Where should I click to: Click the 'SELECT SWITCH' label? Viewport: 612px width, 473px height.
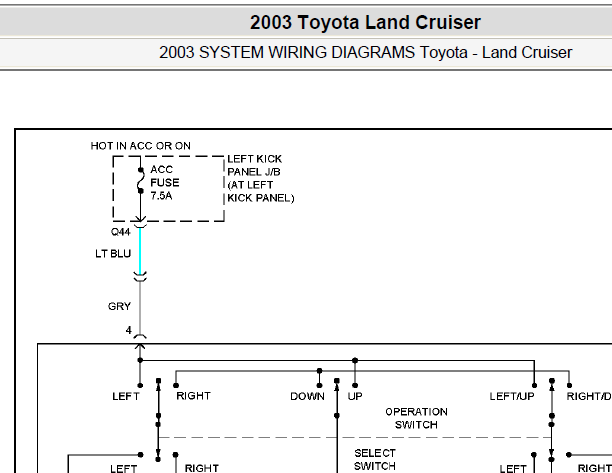click(374, 460)
